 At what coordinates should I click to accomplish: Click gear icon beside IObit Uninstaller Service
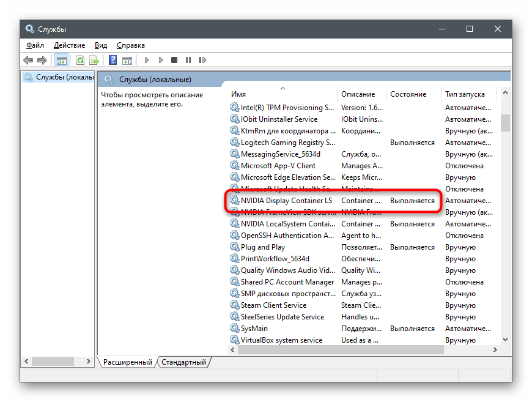pos(234,119)
